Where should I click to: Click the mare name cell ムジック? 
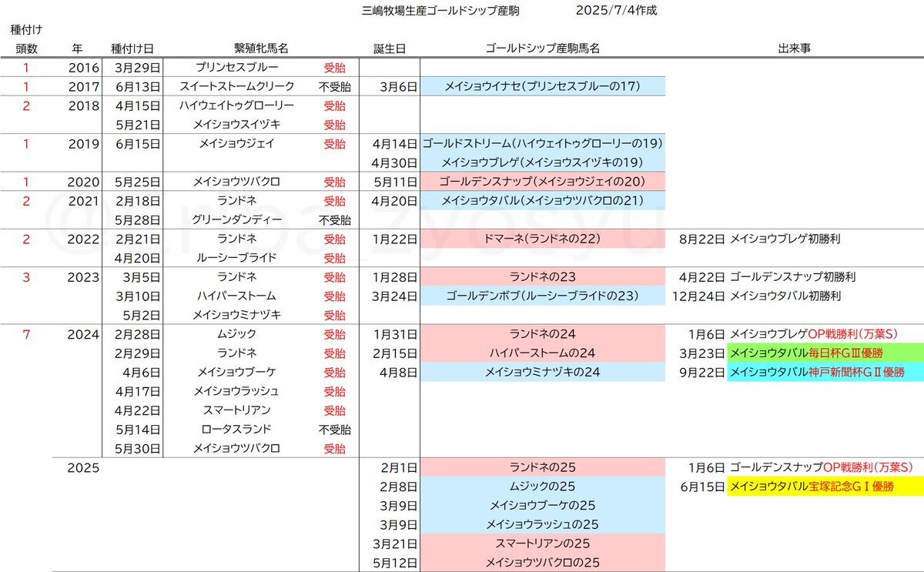[x=236, y=334]
